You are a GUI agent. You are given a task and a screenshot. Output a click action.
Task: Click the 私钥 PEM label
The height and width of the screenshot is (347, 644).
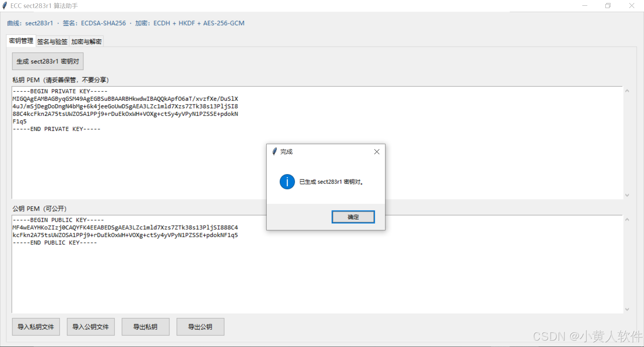60,80
